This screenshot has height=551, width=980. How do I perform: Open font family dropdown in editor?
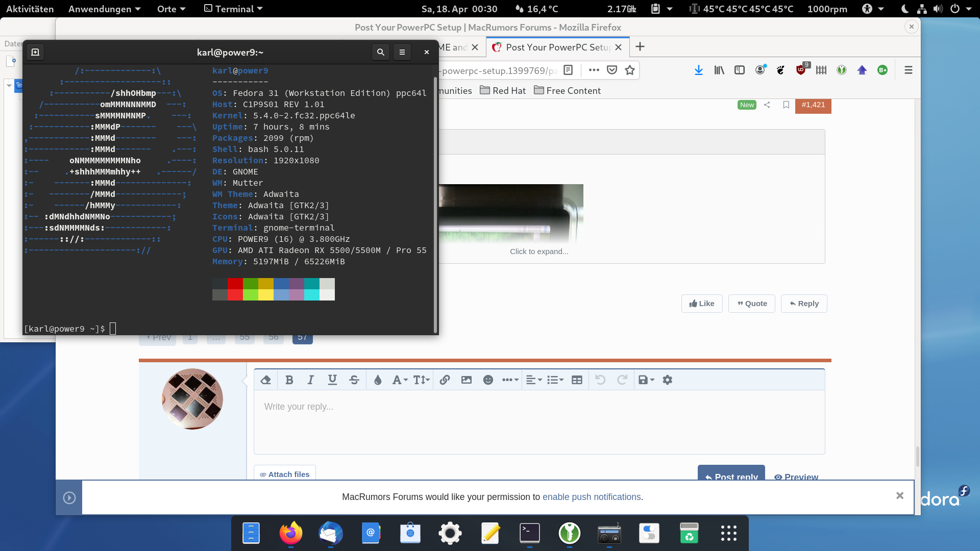tap(400, 380)
